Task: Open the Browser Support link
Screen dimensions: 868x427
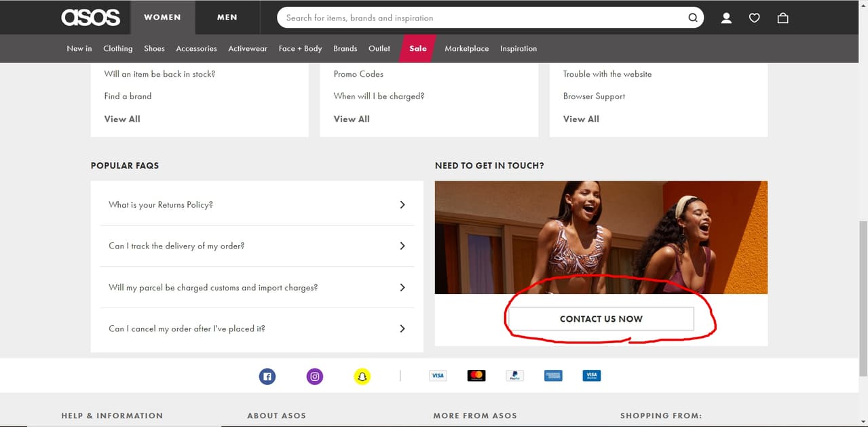Action: 594,96
